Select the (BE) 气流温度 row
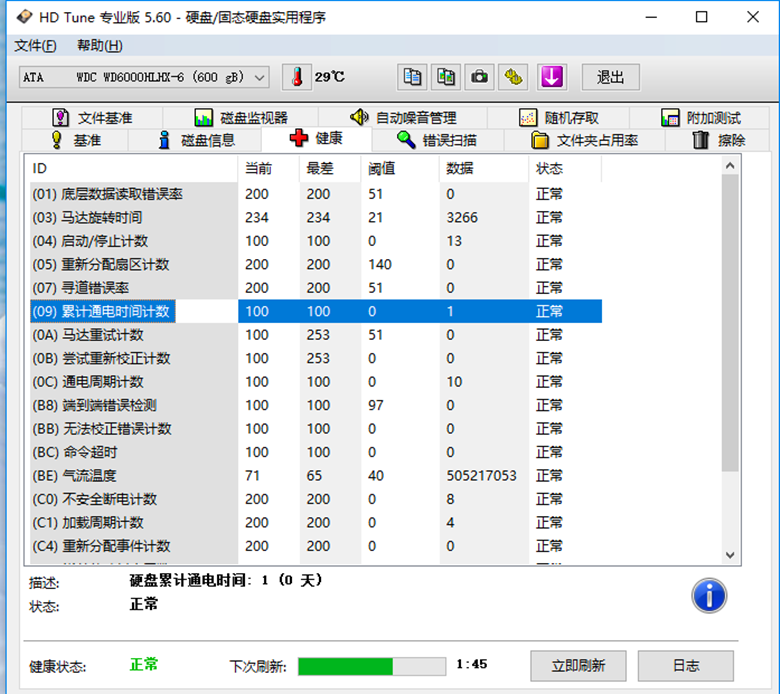The image size is (780, 694). [x=316, y=475]
